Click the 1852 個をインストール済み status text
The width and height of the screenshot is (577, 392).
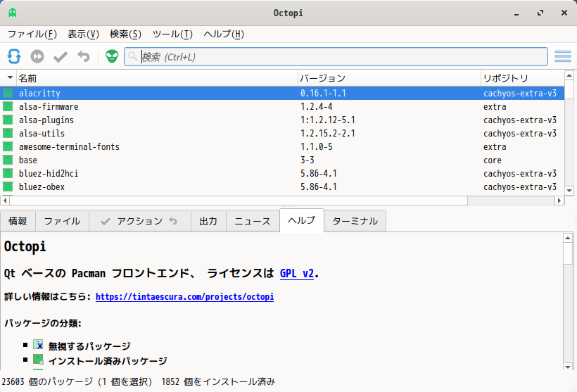pyautogui.click(x=218, y=381)
